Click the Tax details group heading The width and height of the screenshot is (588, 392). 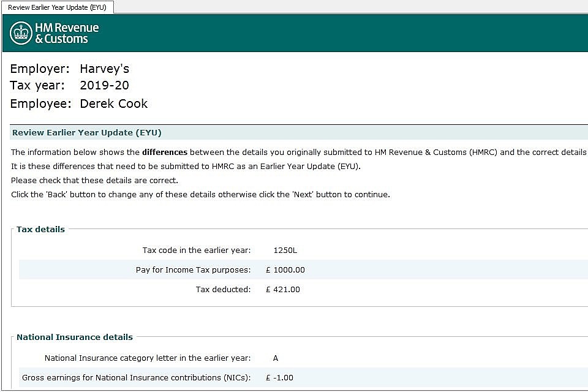click(x=40, y=229)
